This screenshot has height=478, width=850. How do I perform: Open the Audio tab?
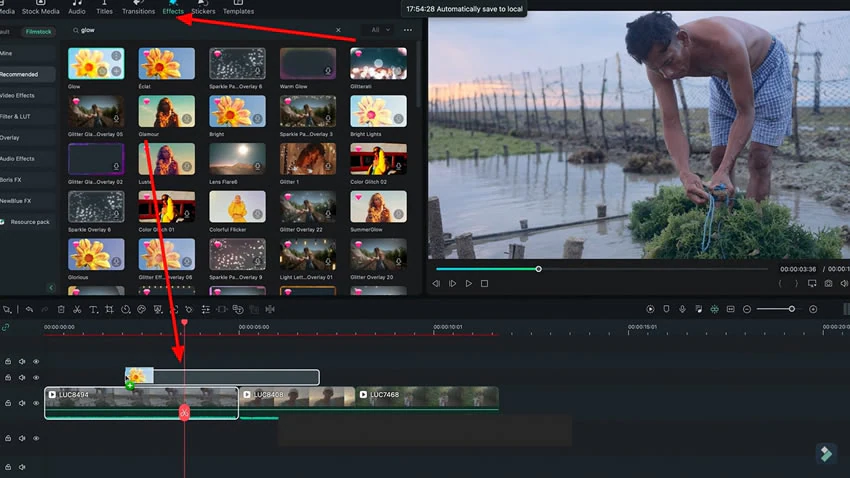(x=77, y=8)
